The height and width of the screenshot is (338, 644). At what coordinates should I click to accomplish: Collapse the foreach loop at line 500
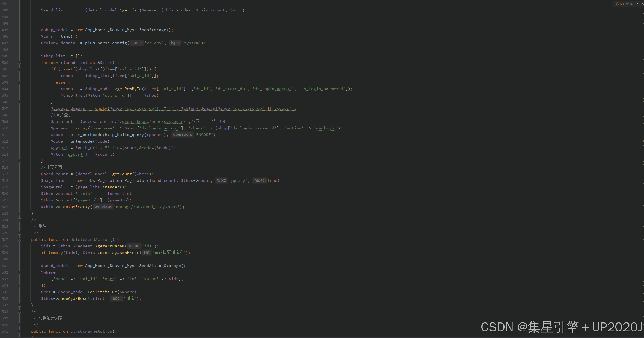coord(19,63)
